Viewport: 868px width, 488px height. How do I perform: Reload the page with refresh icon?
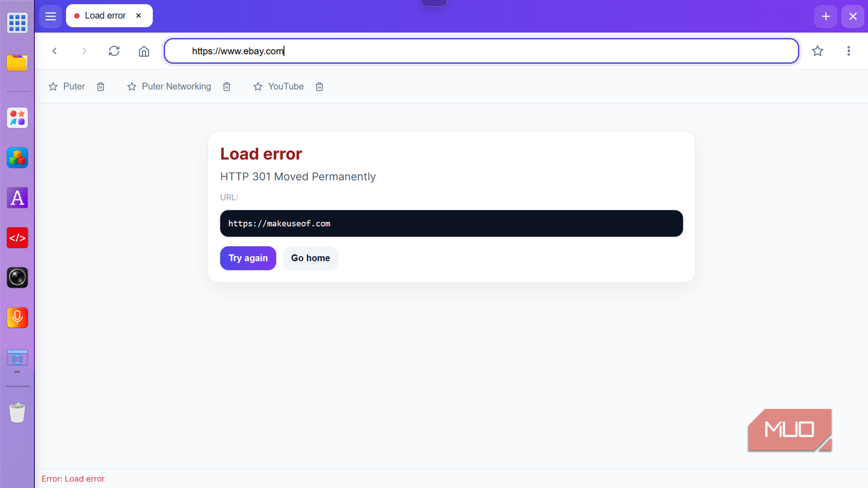click(114, 51)
